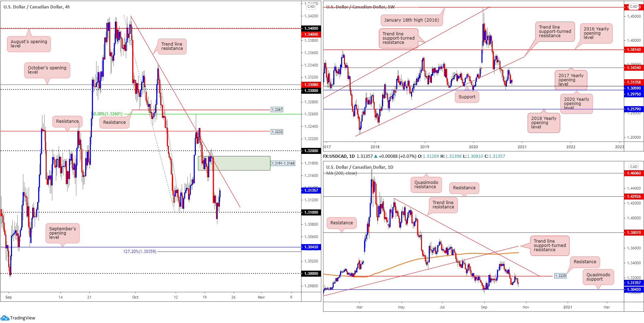Click the 1.3232 resistance price tag
The image size is (644, 323).
coord(277,132)
